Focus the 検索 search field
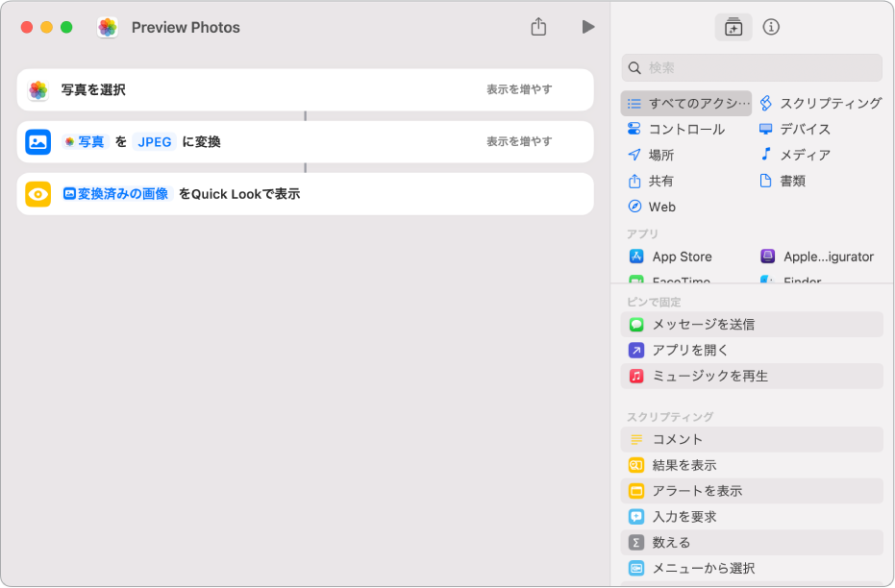895x588 pixels. 752,68
